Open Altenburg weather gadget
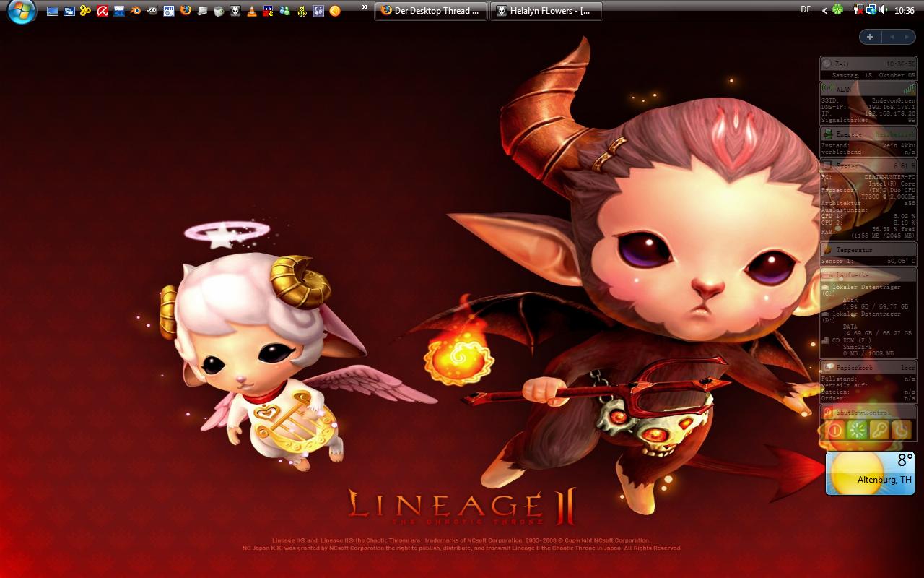Image resolution: width=924 pixels, height=578 pixels. click(x=870, y=473)
